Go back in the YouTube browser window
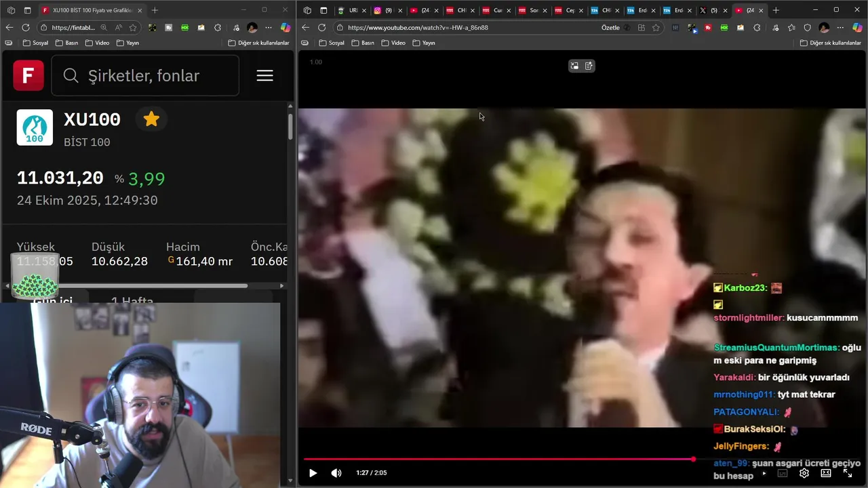The width and height of the screenshot is (868, 488). [305, 27]
